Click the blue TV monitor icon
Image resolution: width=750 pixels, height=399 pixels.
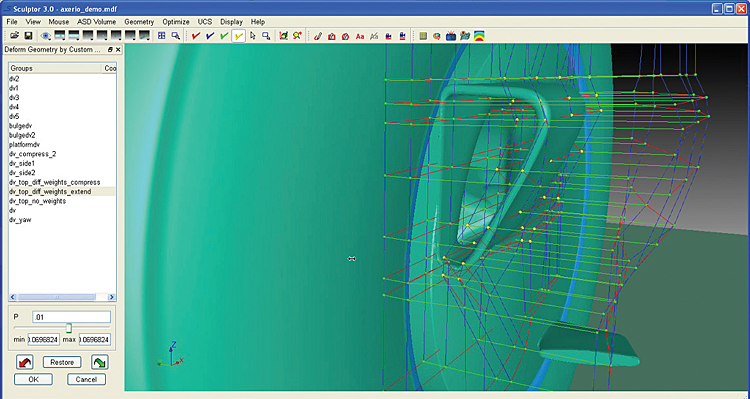pos(451,36)
